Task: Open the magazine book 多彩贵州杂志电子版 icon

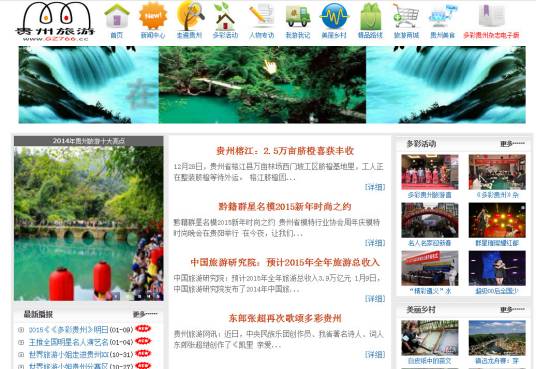Action: tap(492, 15)
